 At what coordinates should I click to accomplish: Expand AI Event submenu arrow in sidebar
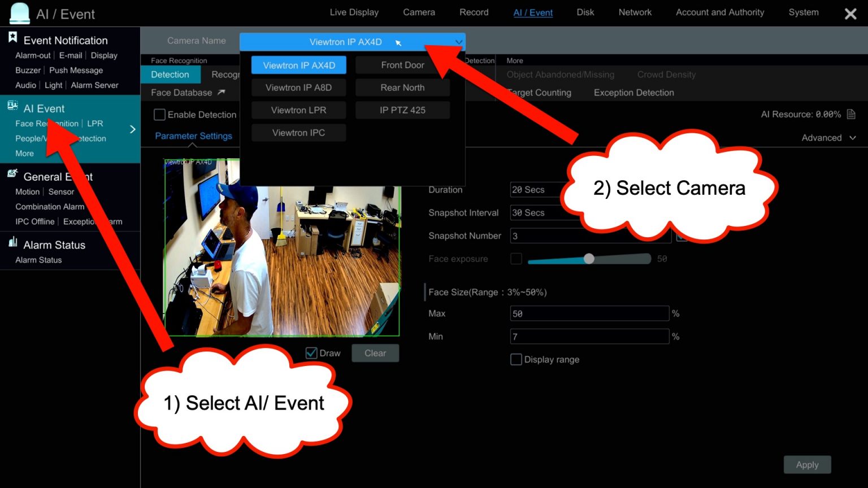click(133, 129)
